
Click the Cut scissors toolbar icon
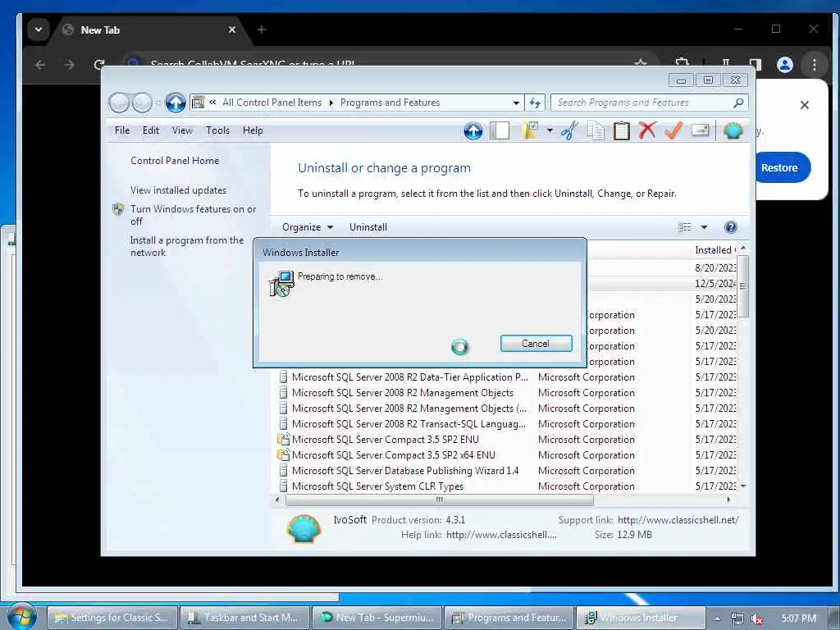pyautogui.click(x=569, y=130)
